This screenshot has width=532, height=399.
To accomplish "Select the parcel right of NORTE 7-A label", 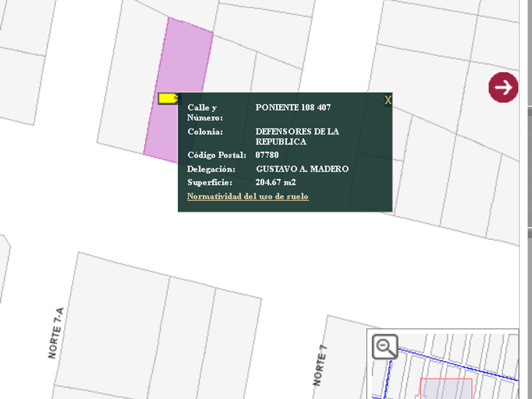I will [x=120, y=323].
